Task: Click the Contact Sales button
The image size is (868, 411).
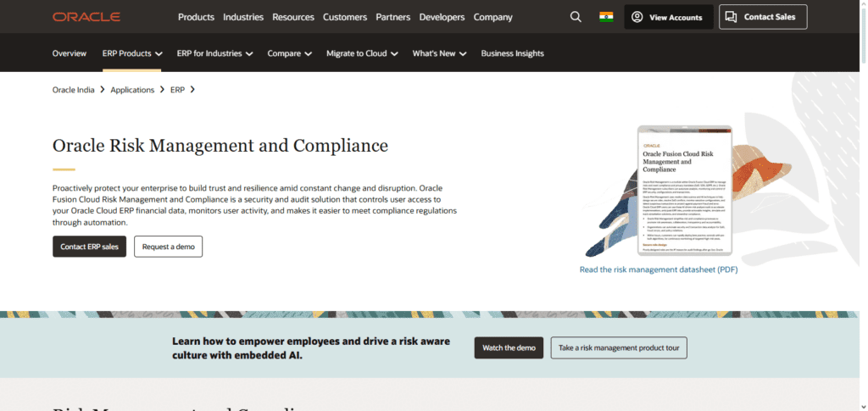Action: tap(763, 17)
